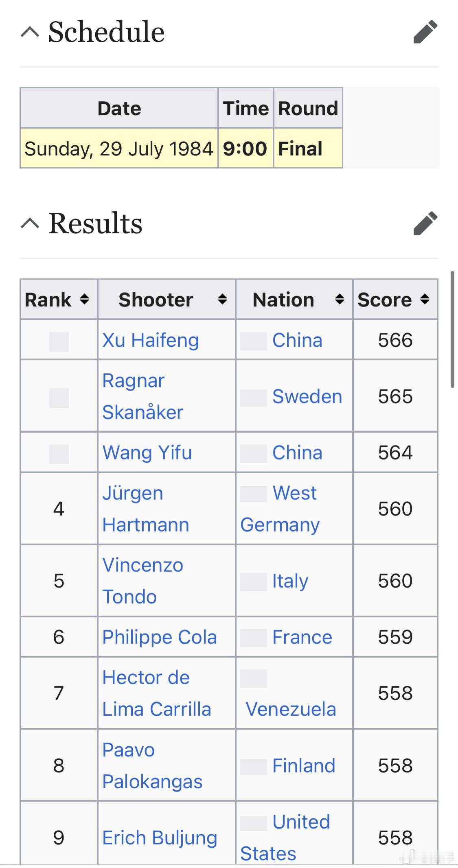Visit Paavo Palokangas article
Image resolution: width=458 pixels, height=868 pixels.
pos(152,766)
